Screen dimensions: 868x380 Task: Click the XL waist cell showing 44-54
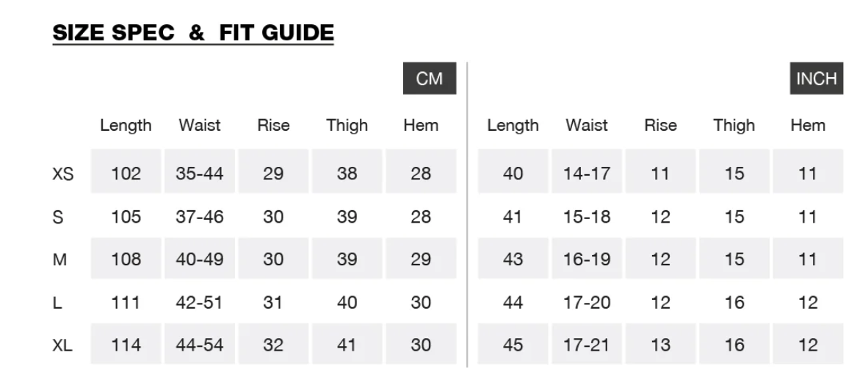199,343
